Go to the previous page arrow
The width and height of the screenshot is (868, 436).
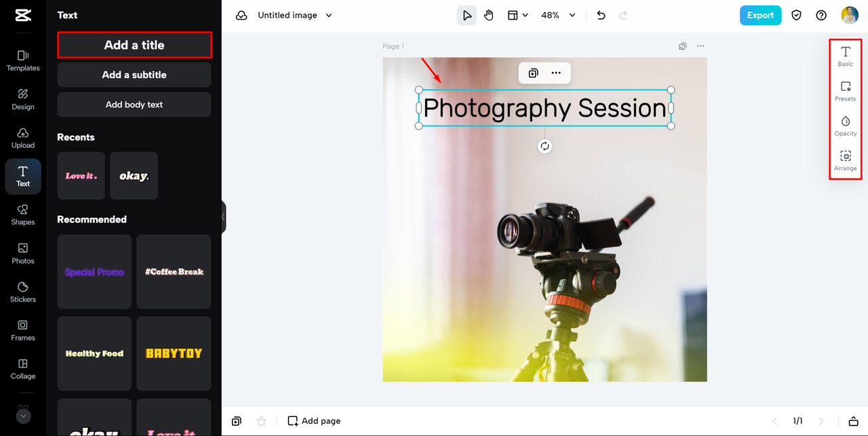click(x=775, y=421)
